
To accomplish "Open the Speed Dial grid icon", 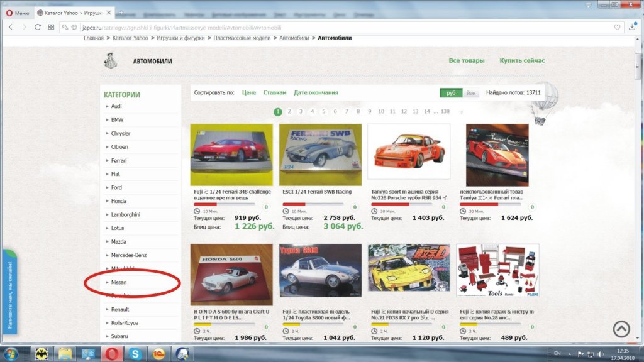I will (x=51, y=27).
